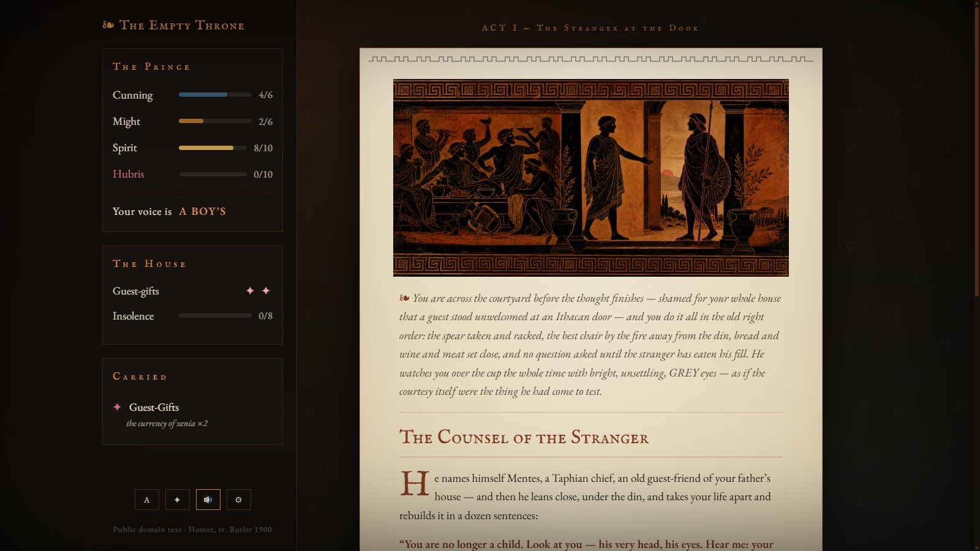The image size is (980, 551).
Task: Click the 'Act I – The Stranger at the Door' header
Action: 590,28
